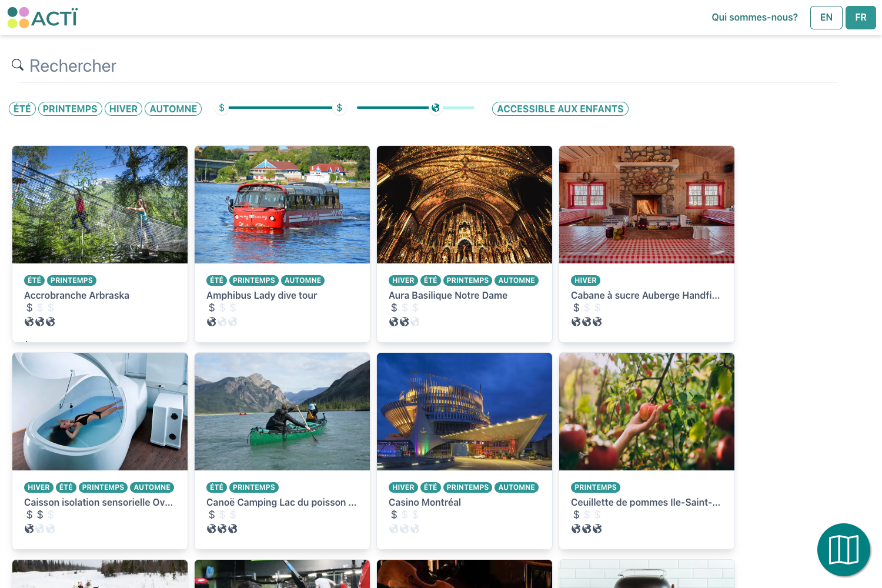Enable the ACCESSIBLE AUX ENFANTS filter
The image size is (882, 588).
[560, 108]
